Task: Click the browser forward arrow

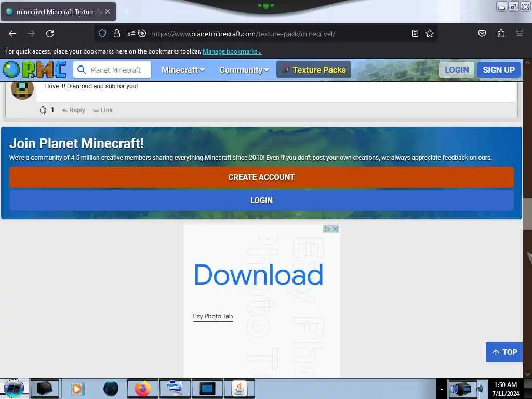Action: [31, 34]
